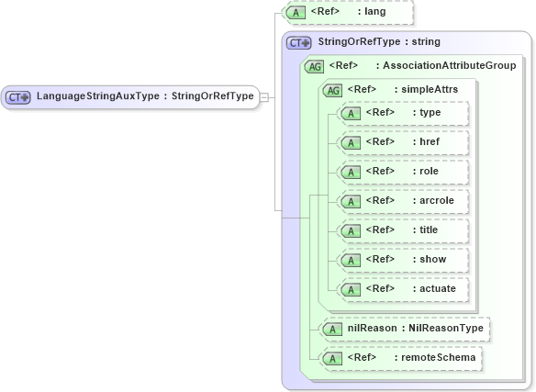This screenshot has width=536, height=392.
Task: Click the CT icon of StringOrRefType
Action: [x=299, y=43]
